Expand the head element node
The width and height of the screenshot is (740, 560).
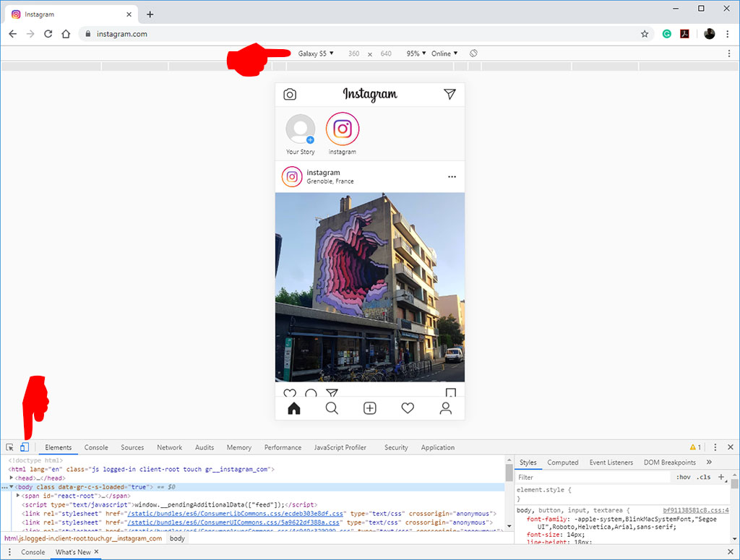click(x=12, y=478)
